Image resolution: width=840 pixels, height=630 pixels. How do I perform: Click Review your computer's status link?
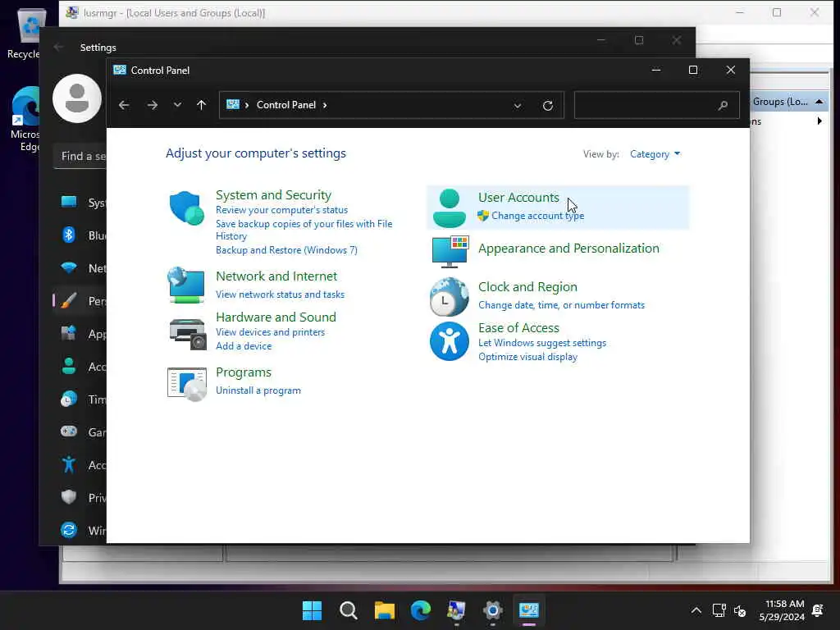click(282, 210)
